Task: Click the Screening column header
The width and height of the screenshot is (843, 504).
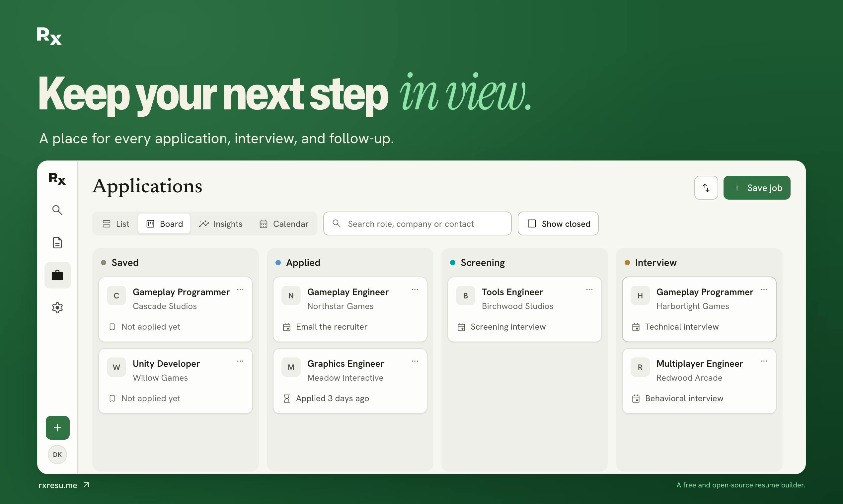Action: (x=482, y=263)
